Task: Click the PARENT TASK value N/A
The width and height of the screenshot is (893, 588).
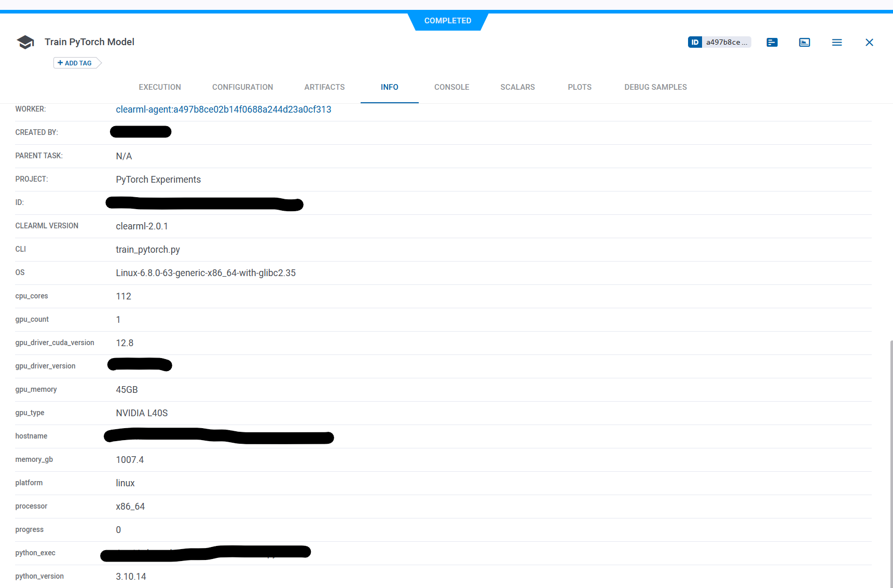Action: [x=124, y=156]
